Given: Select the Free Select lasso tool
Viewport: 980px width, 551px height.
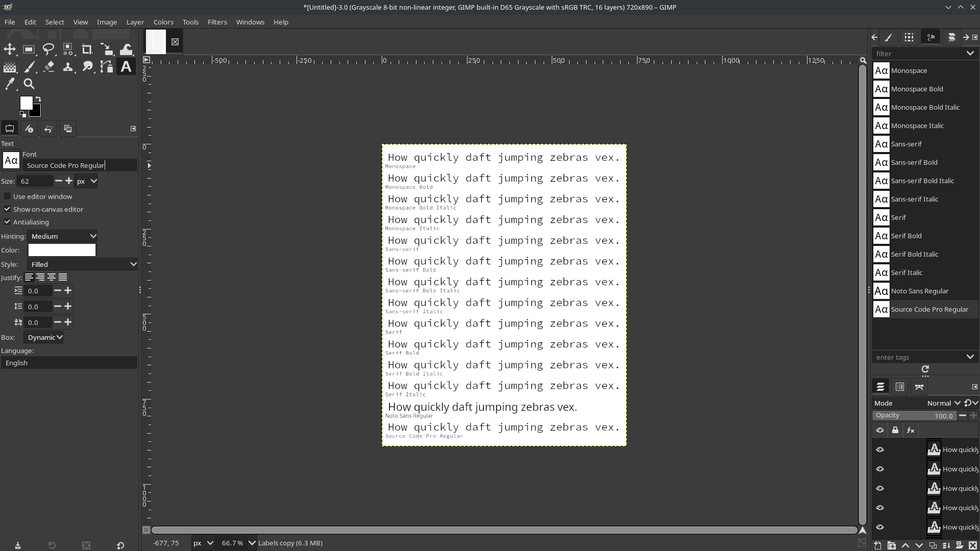Looking at the screenshot, I should pos(48,49).
